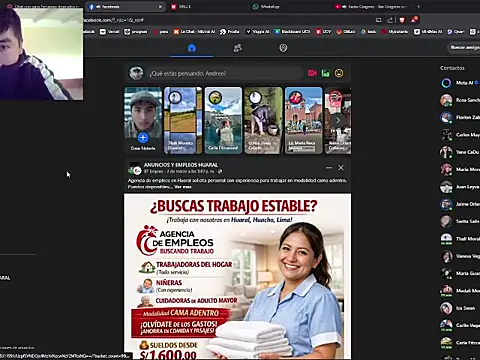Open the post options dash next to X
Image resolution: width=480 pixels, height=360 pixels.
pyautogui.click(x=329, y=168)
